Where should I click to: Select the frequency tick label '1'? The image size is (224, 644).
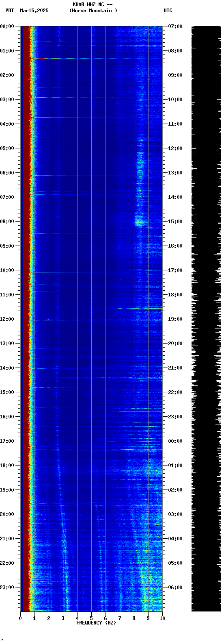(x=34, y=618)
